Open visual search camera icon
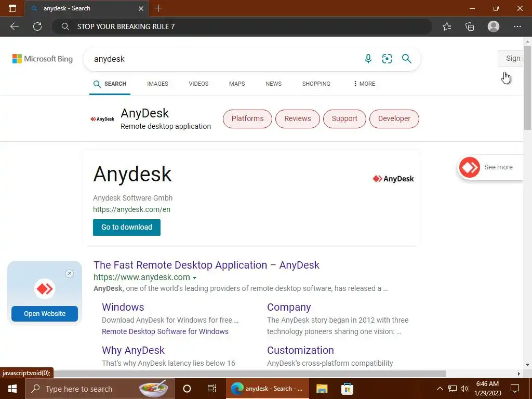532x399 pixels. (x=387, y=59)
